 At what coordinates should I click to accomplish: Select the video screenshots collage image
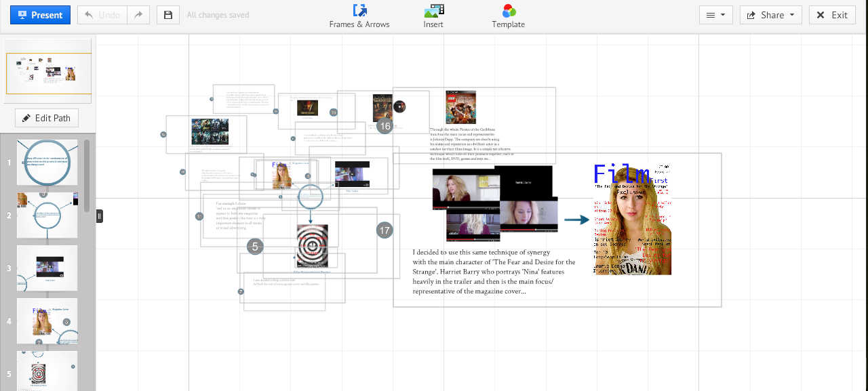(x=495, y=203)
